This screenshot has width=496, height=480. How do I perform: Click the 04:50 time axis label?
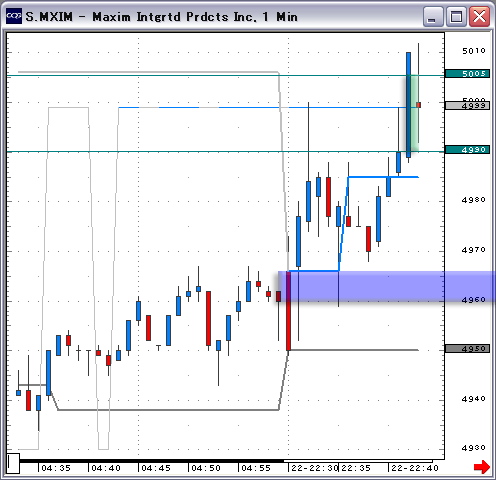pos(206,468)
